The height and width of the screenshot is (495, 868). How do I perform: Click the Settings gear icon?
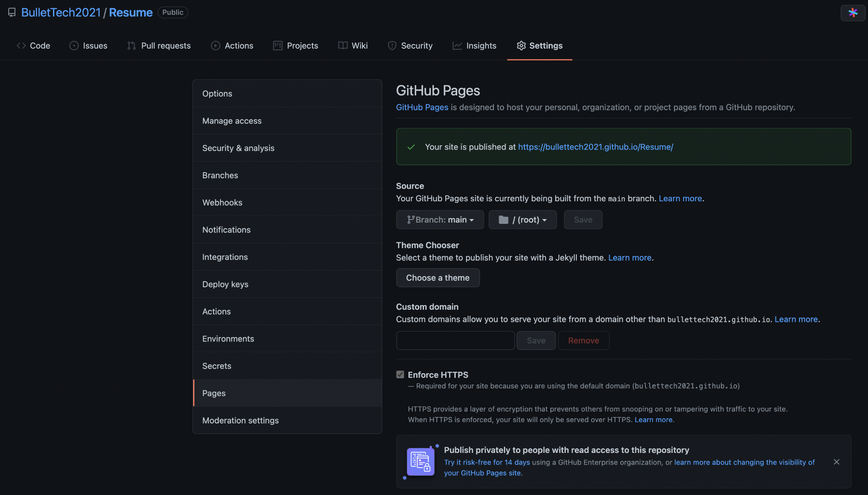(x=521, y=46)
